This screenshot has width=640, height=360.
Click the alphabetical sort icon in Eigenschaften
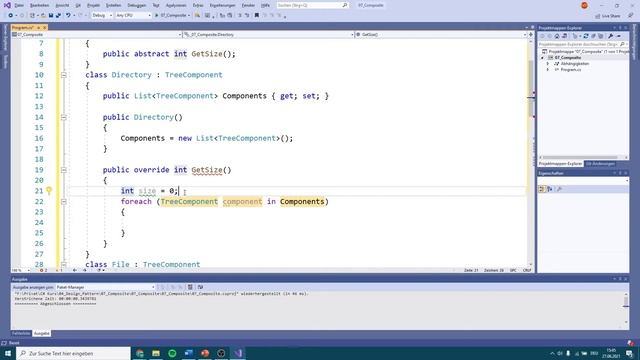point(550,189)
